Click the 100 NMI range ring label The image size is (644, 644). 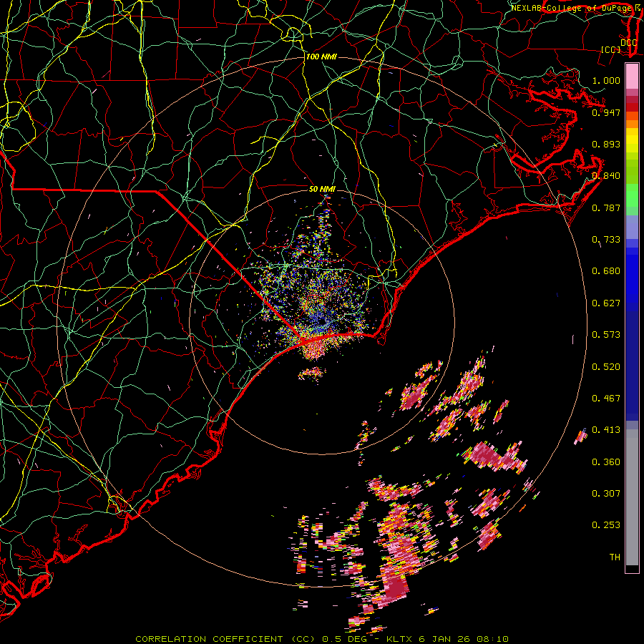click(x=321, y=57)
